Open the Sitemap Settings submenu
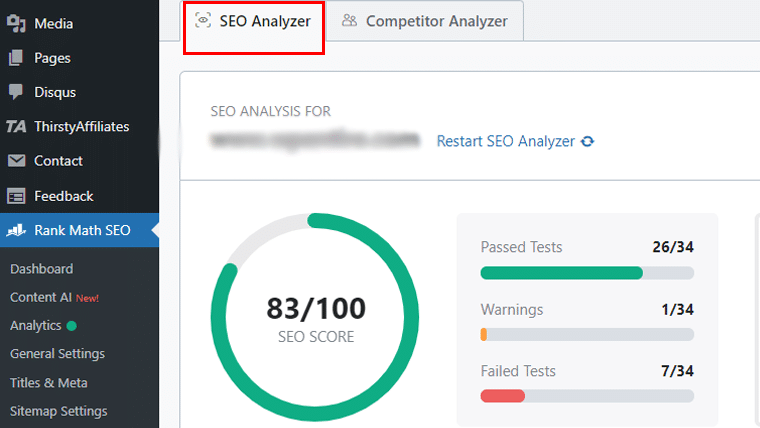 point(58,411)
